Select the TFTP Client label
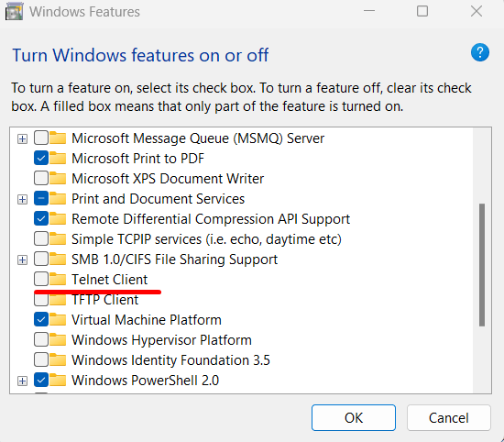Screen dimensions: 504x442 pos(104,300)
